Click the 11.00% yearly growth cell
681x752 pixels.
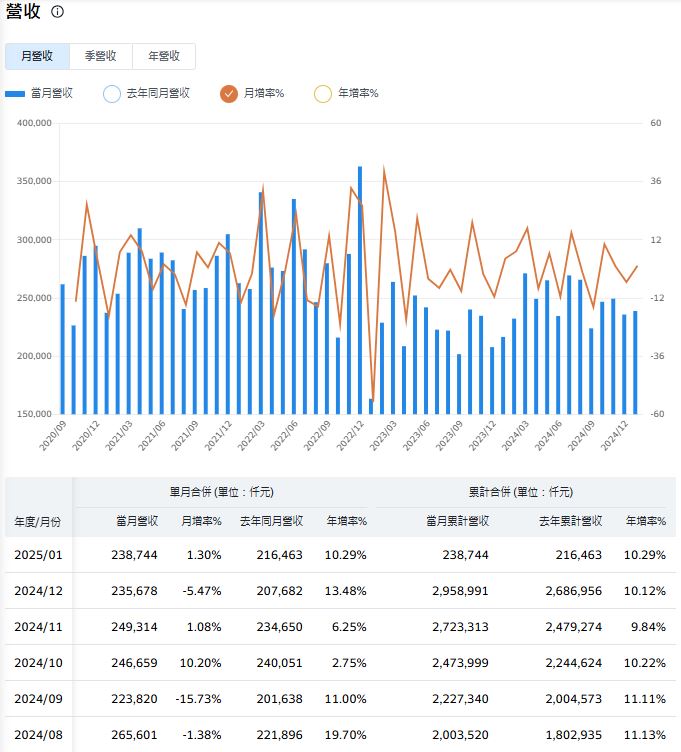pos(346,699)
